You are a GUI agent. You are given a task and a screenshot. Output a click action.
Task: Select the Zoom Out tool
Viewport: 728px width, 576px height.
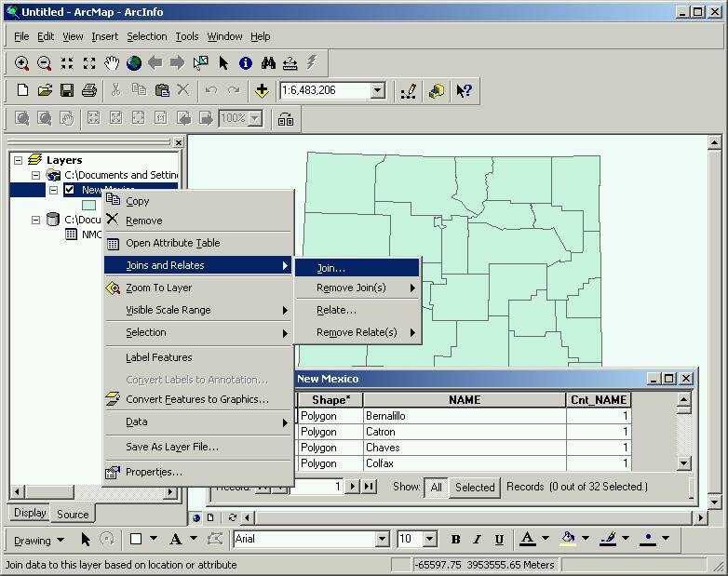(x=44, y=63)
